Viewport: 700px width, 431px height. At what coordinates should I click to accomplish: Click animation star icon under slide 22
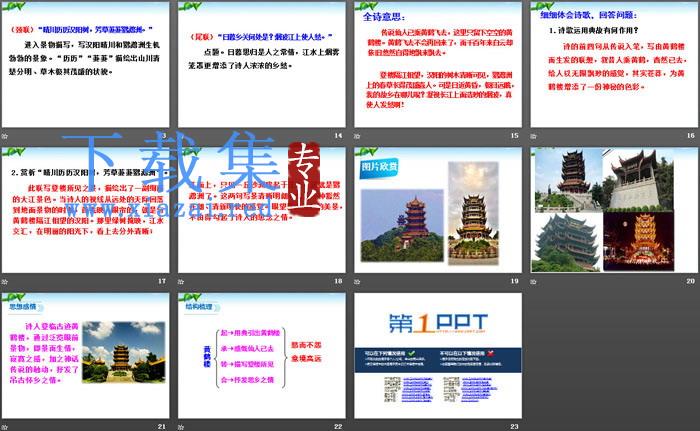[x=181, y=427]
